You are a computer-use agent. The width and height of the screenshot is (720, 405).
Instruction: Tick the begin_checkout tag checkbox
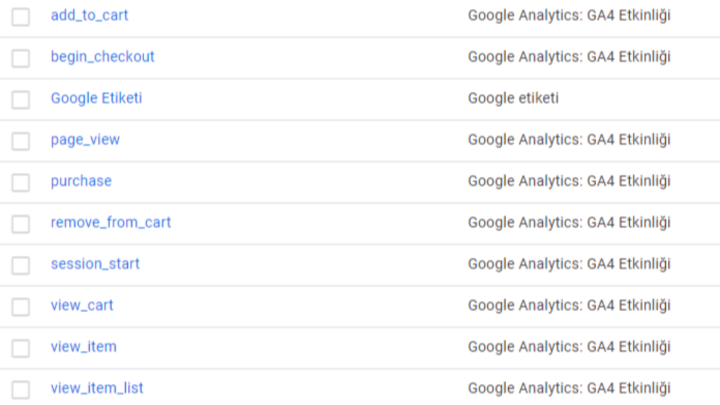tap(21, 58)
